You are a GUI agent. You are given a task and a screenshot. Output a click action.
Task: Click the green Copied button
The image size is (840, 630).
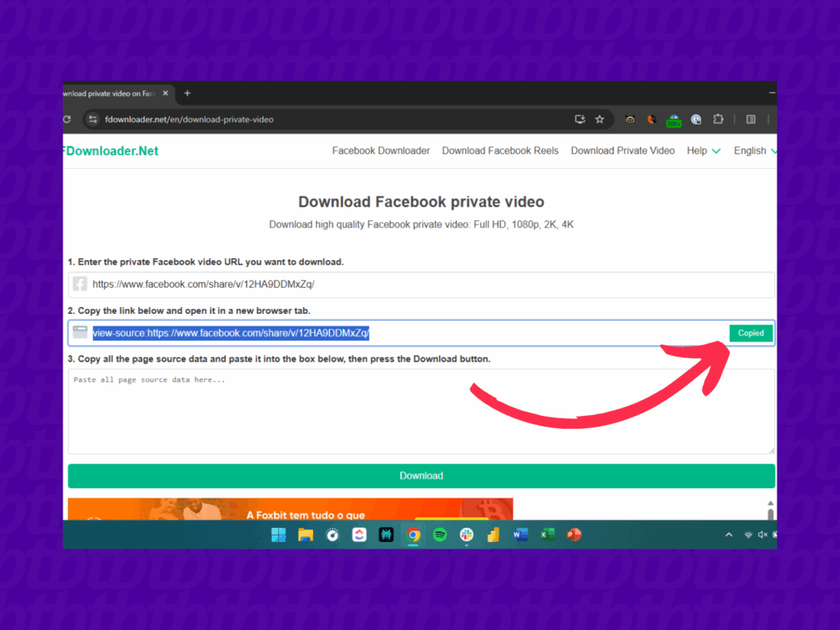pos(750,333)
